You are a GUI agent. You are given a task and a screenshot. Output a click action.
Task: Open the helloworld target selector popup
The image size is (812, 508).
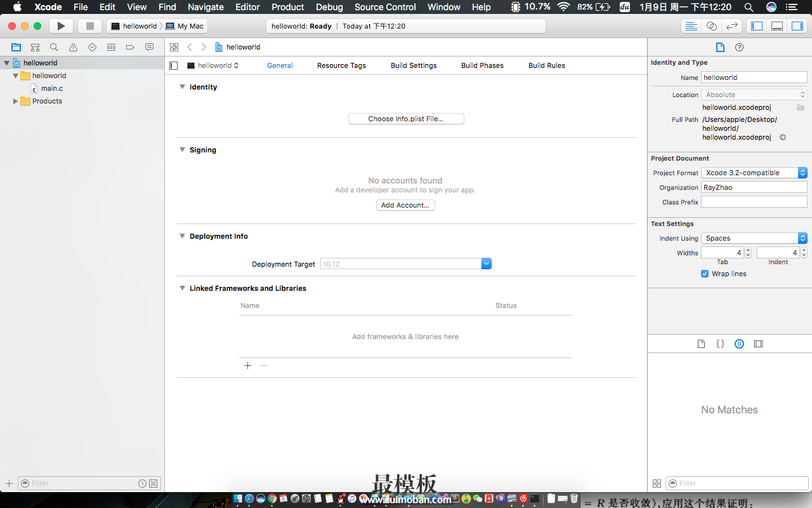pyautogui.click(x=213, y=65)
